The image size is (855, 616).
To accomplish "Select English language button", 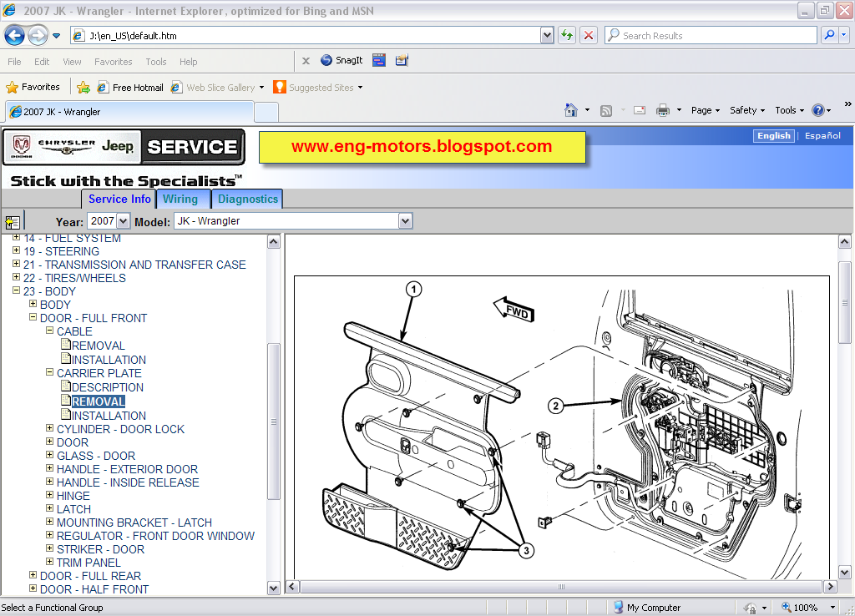I will click(x=774, y=136).
